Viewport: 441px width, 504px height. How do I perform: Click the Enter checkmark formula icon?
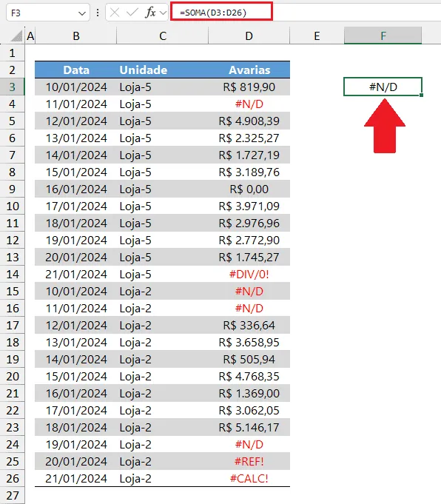(x=132, y=13)
